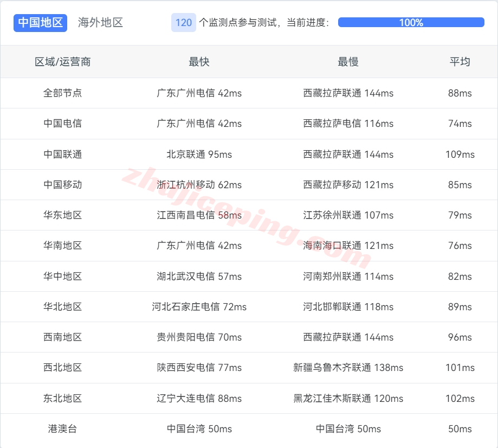498x448 pixels.
Task: Select the 全部节点 row label
Action: click(62, 93)
